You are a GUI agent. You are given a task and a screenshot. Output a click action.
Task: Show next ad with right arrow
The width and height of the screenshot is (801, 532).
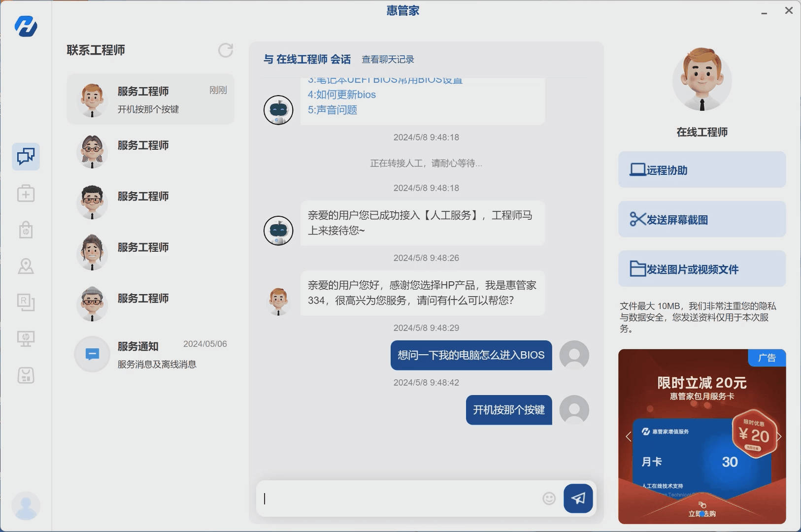tap(779, 436)
